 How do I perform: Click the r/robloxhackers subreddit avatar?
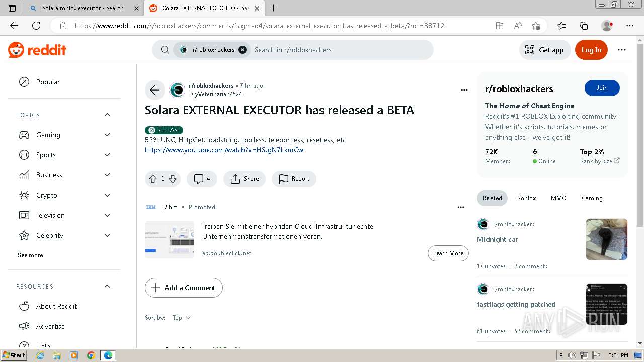pyautogui.click(x=177, y=90)
